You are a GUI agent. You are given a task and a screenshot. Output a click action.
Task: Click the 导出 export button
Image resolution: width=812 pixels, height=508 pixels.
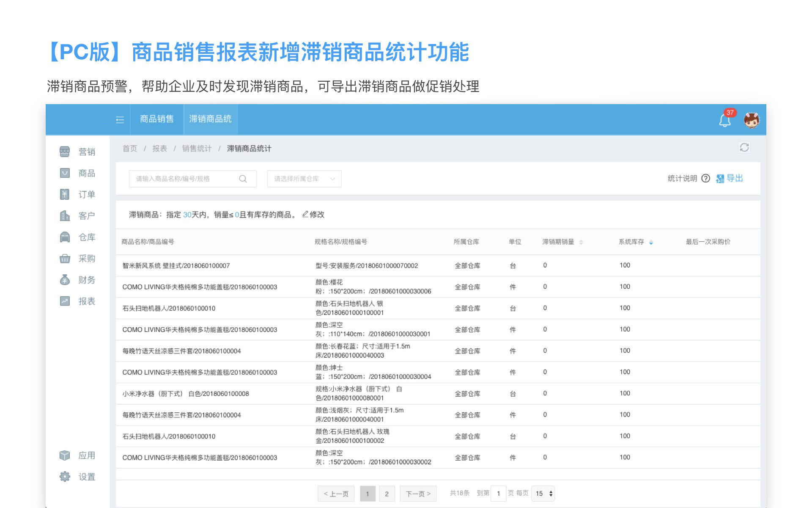[x=730, y=178]
